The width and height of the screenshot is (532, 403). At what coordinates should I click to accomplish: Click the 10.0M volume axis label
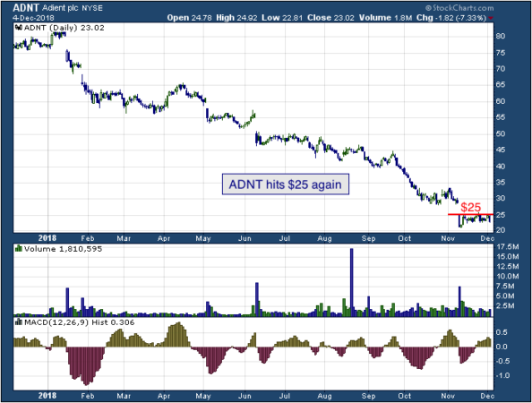tap(508, 276)
